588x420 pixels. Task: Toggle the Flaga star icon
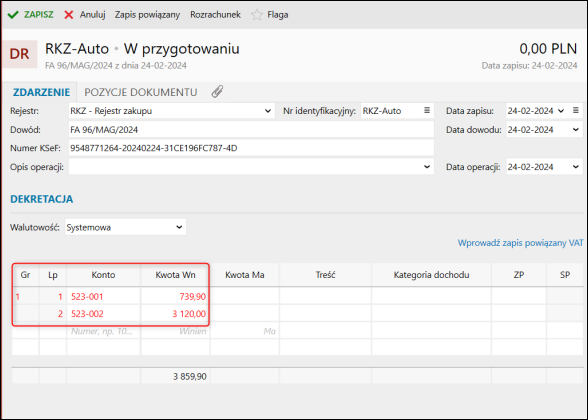coord(257,15)
